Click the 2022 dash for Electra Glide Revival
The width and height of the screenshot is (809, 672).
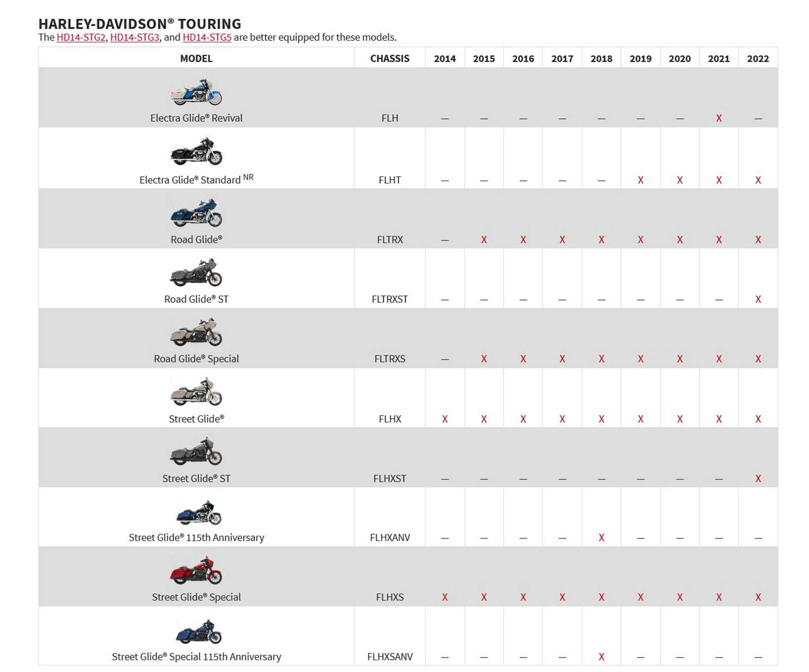click(x=758, y=119)
